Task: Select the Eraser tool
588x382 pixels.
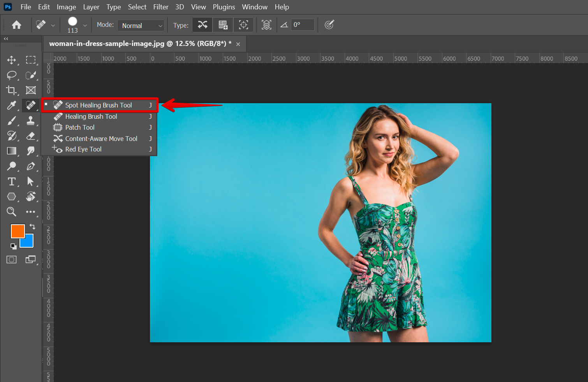Action: pyautogui.click(x=30, y=136)
